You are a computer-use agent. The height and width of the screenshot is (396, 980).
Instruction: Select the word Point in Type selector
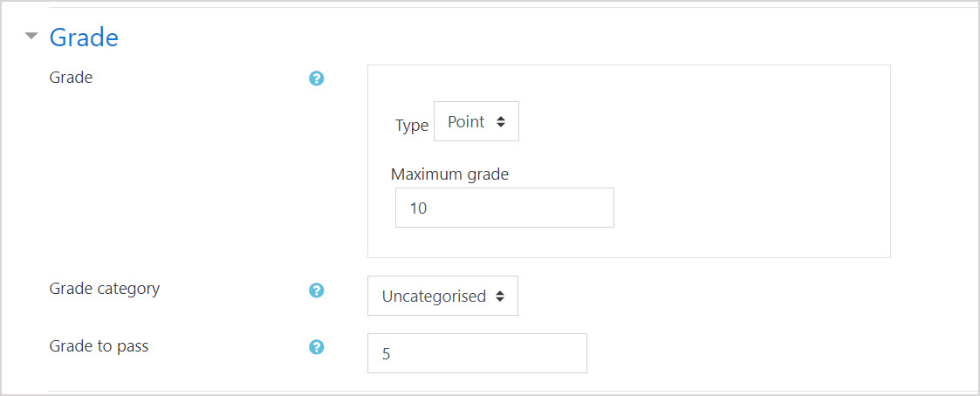coord(466,122)
